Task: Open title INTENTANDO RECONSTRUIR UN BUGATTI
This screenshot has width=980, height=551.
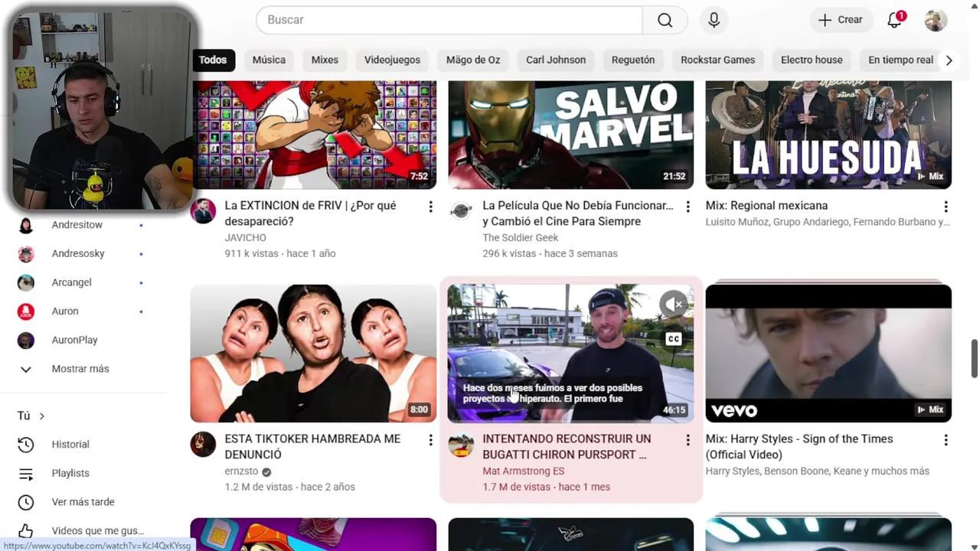Action: [567, 447]
